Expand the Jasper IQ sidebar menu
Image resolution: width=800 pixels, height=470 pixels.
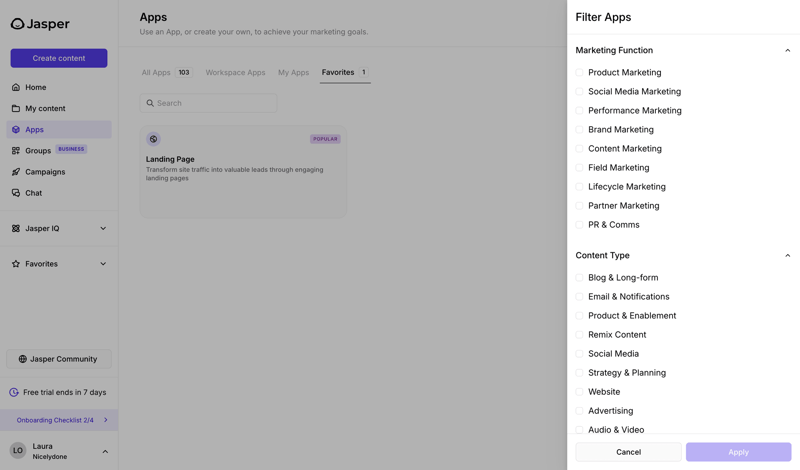(103, 229)
